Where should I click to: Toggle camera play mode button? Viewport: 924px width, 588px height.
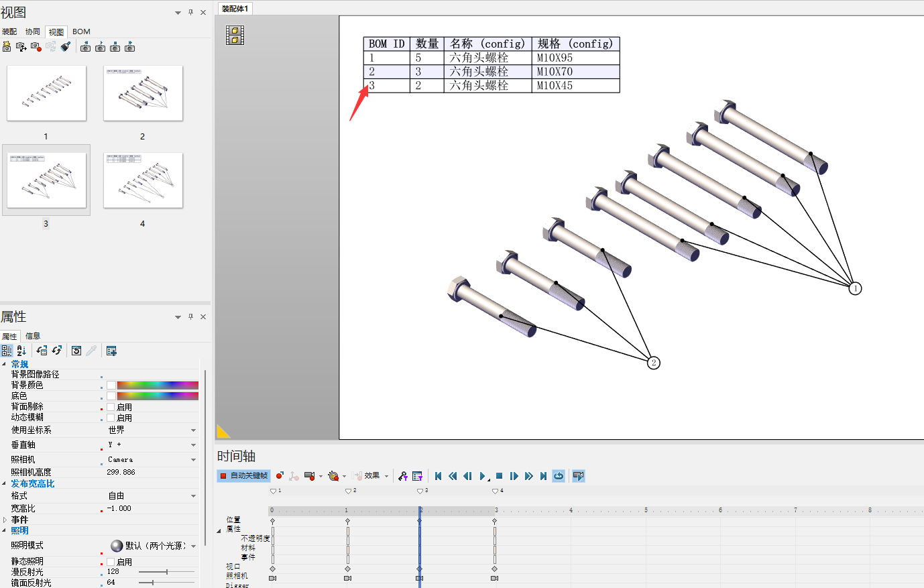[578, 476]
